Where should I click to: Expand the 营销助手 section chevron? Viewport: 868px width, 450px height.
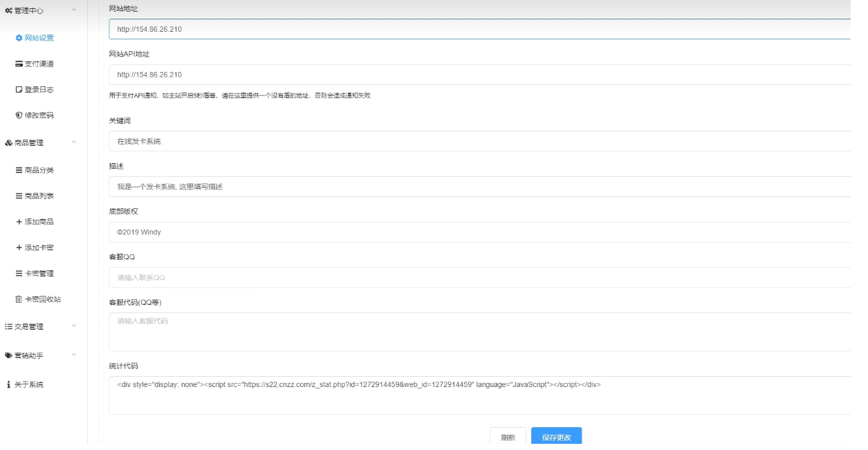click(74, 355)
